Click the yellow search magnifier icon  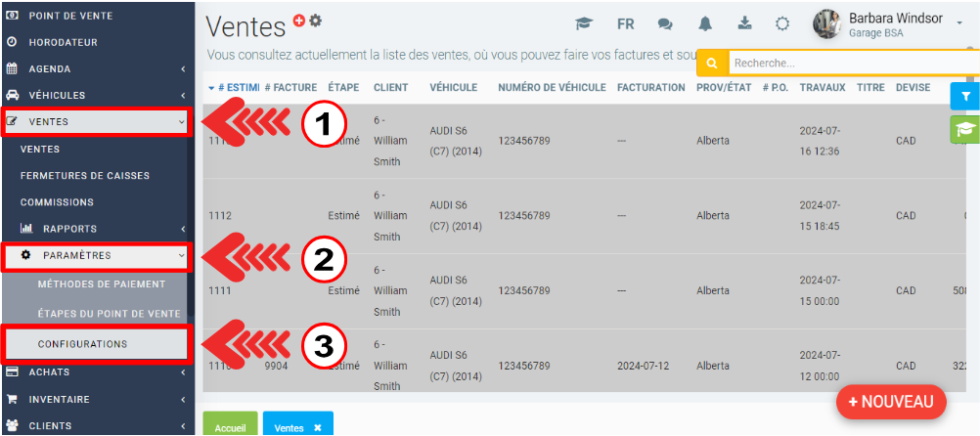[712, 64]
